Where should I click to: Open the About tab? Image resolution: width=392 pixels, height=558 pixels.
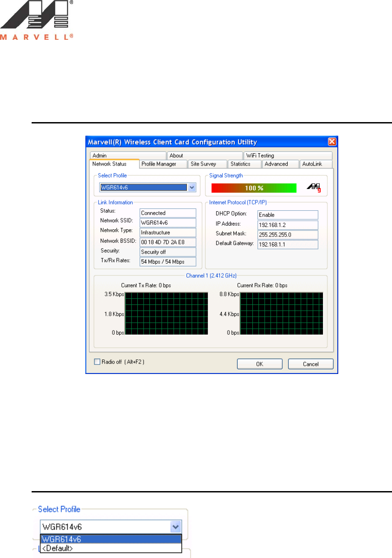pyautogui.click(x=205, y=156)
